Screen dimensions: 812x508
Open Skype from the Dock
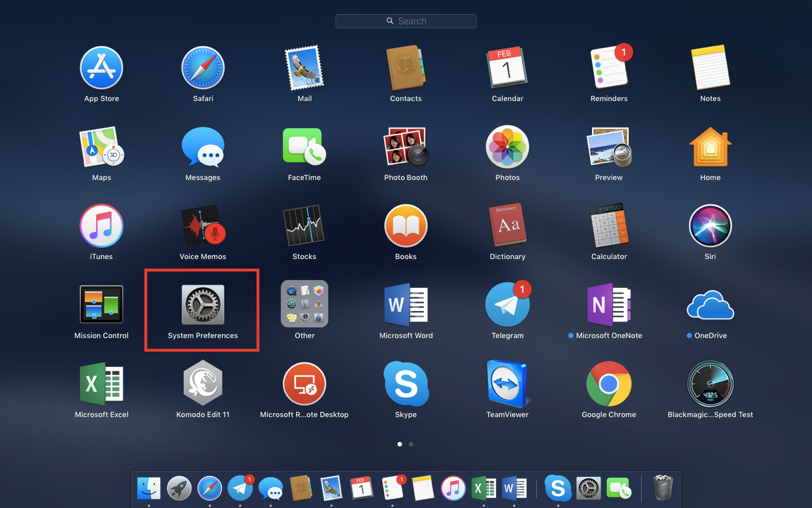[558, 488]
